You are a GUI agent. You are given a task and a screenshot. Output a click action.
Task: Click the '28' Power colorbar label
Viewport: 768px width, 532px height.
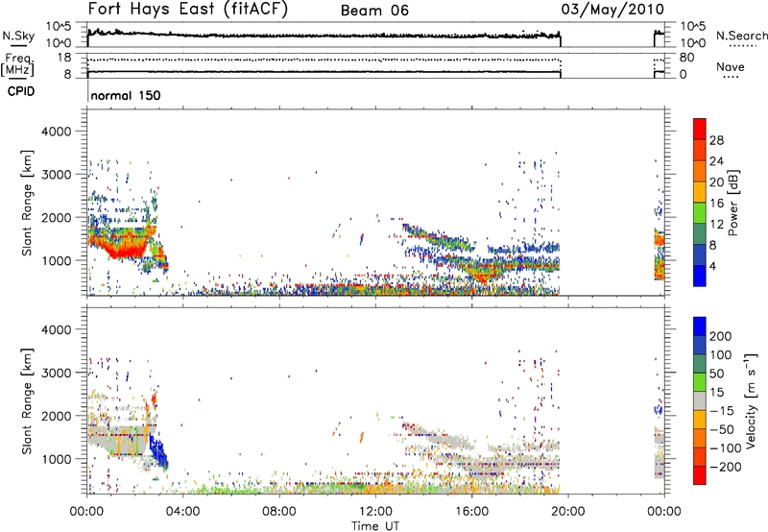[x=716, y=140]
